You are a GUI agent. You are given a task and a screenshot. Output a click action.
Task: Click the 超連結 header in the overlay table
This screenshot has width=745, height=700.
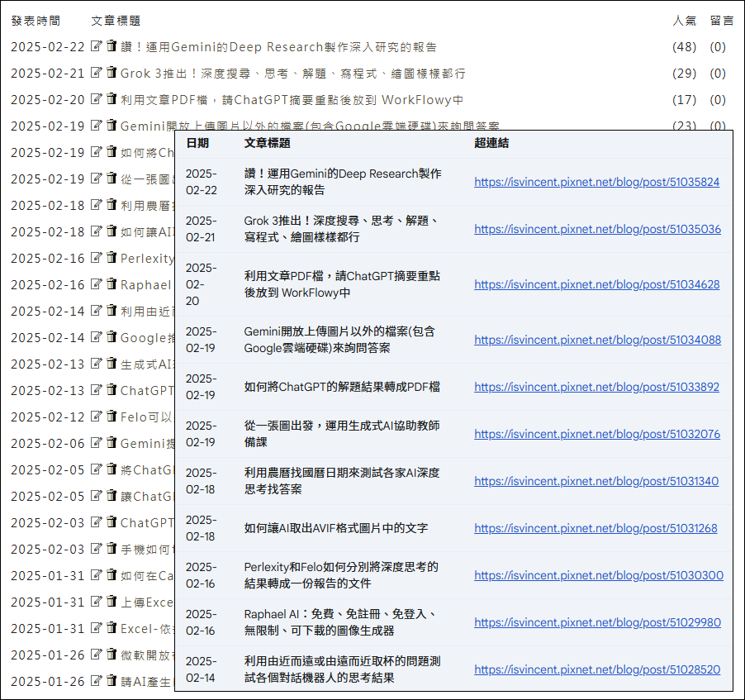(491, 143)
